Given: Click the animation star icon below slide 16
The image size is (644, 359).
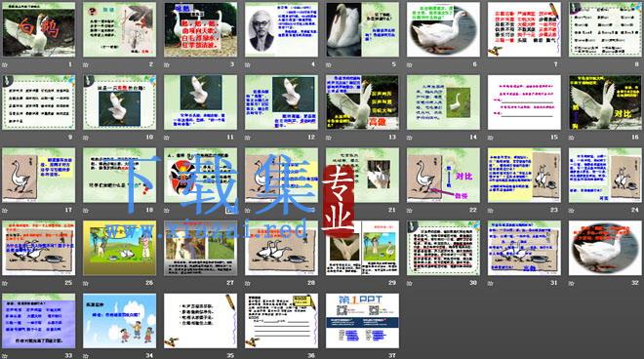Looking at the screenshot, I should click(571, 138).
